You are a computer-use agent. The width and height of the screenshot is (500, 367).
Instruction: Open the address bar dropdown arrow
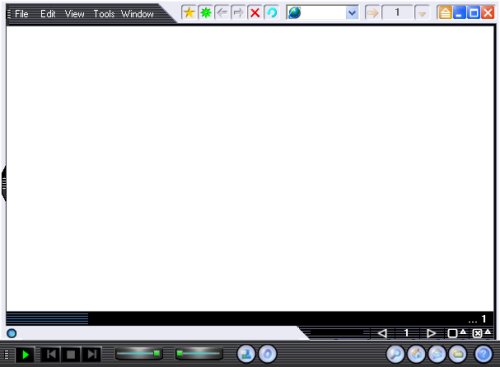352,13
